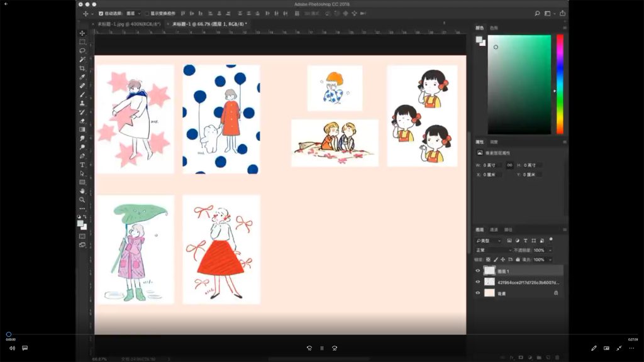Select the 42f964cce2f17d layer thumbnail
This screenshot has height=362, width=644.
[489, 282]
